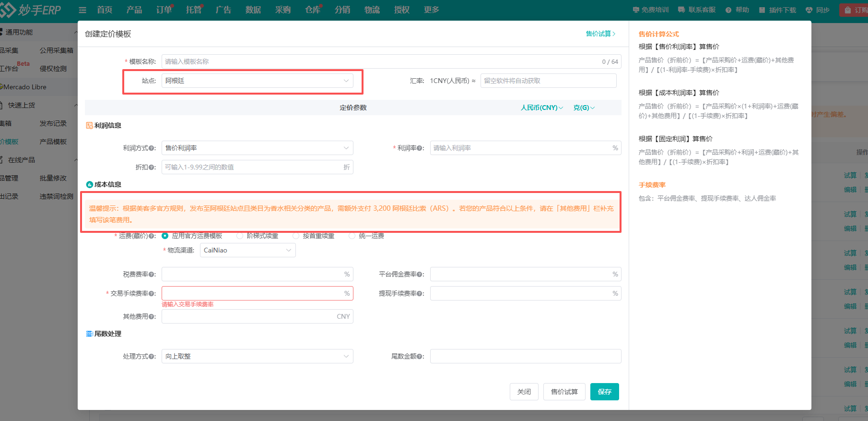Expand the 物流渠道 CaiNiao dropdown

click(247, 250)
